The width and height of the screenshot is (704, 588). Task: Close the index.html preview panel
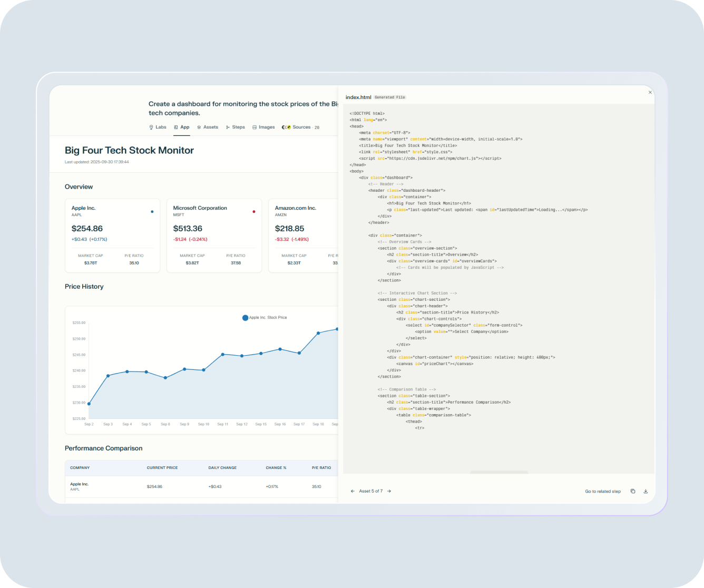(x=650, y=92)
